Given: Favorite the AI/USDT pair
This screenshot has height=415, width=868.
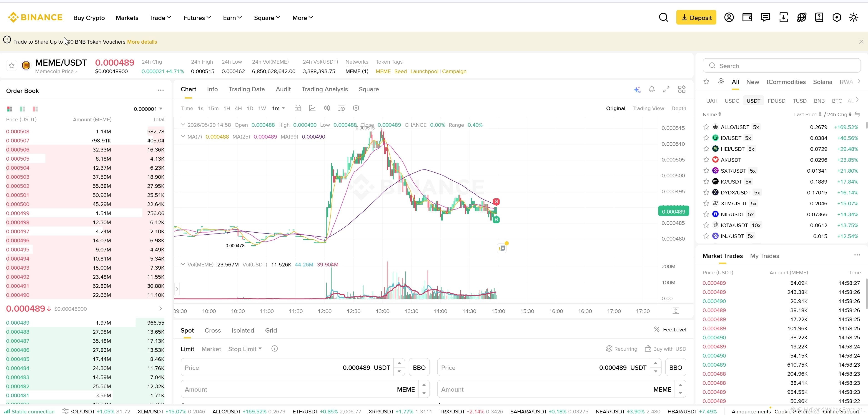Looking at the screenshot, I should (706, 160).
